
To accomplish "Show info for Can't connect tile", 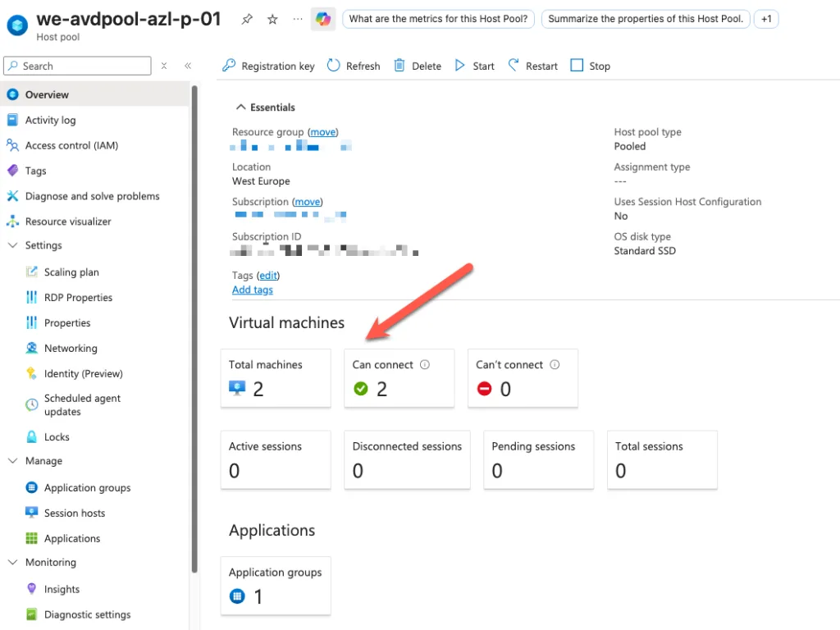I will [555, 365].
